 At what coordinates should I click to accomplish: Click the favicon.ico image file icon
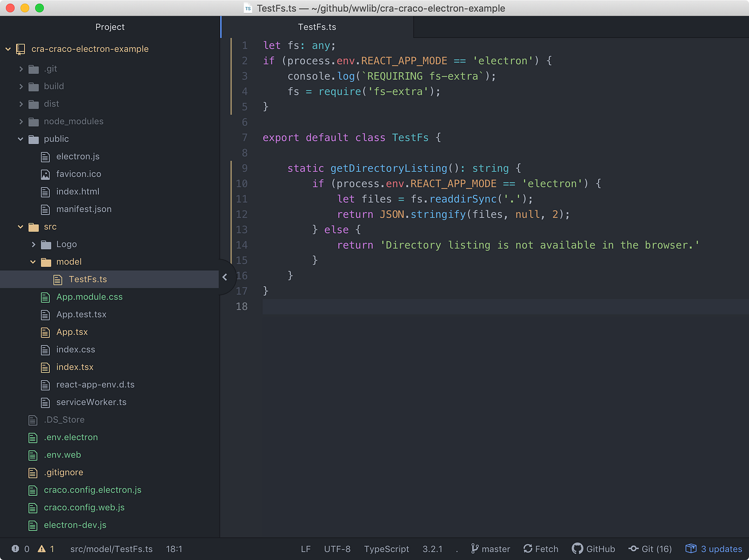click(x=45, y=174)
